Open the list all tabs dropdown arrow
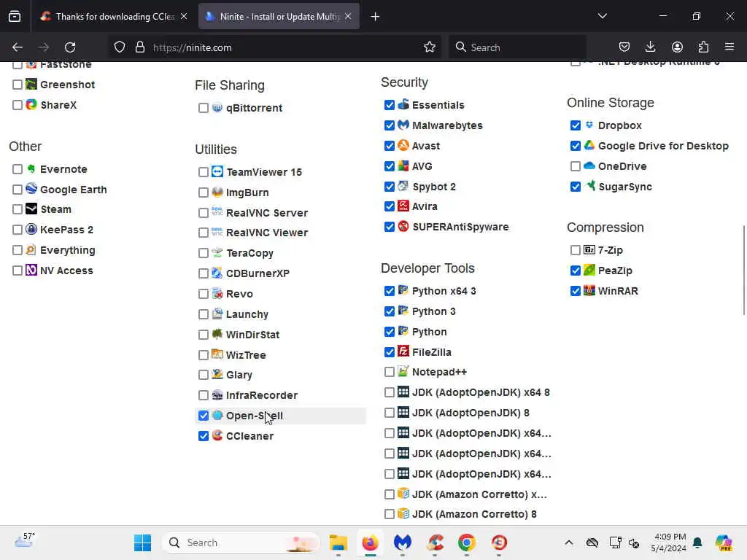This screenshot has width=747, height=560. (602, 16)
